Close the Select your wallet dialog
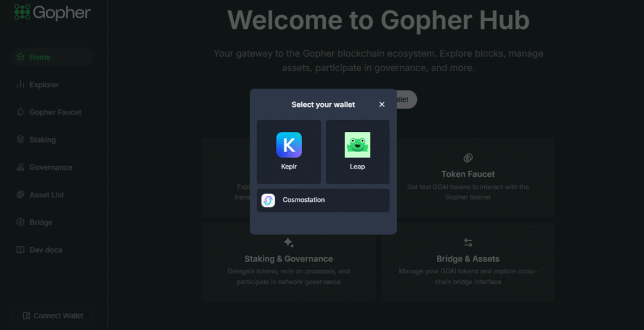 (382, 104)
